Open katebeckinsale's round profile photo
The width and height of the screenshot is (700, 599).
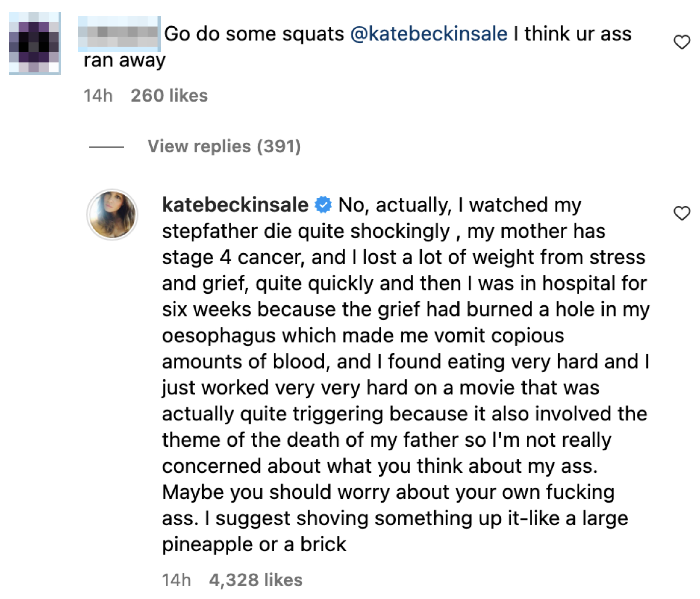(x=112, y=214)
